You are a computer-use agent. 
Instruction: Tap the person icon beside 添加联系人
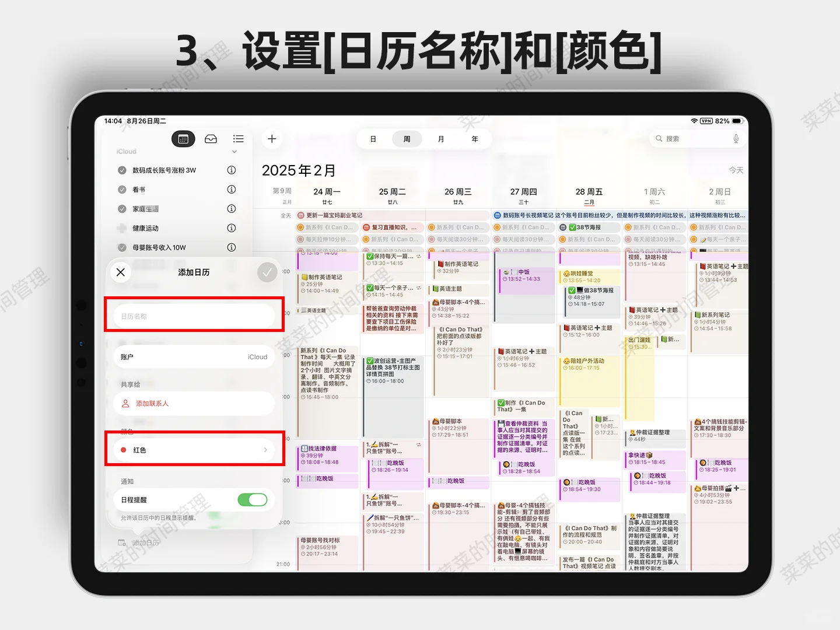125,404
